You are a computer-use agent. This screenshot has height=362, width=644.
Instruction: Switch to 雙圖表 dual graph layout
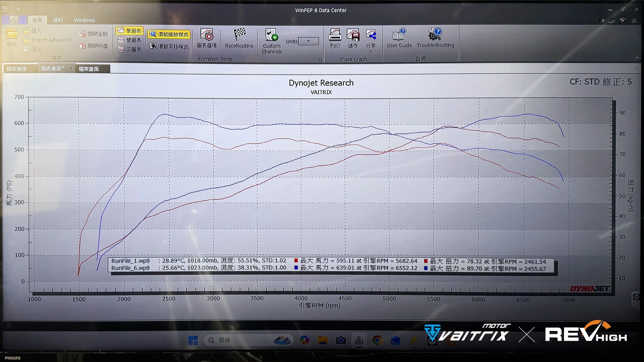pyautogui.click(x=130, y=40)
